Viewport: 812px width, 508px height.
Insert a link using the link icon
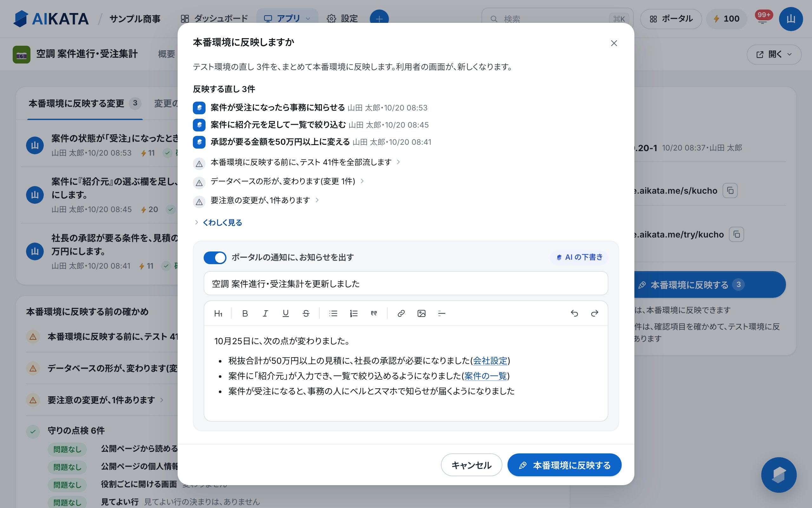click(401, 313)
